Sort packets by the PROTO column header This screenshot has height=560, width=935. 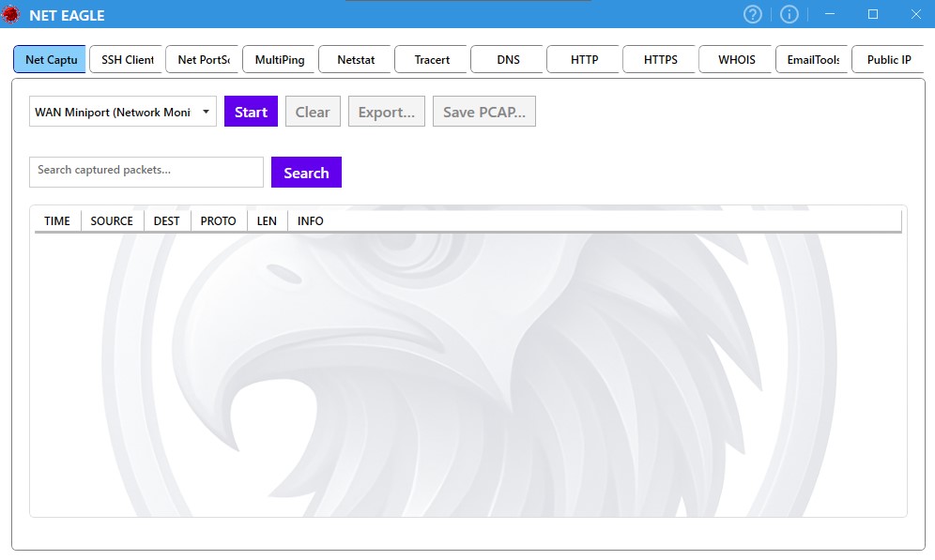click(218, 220)
